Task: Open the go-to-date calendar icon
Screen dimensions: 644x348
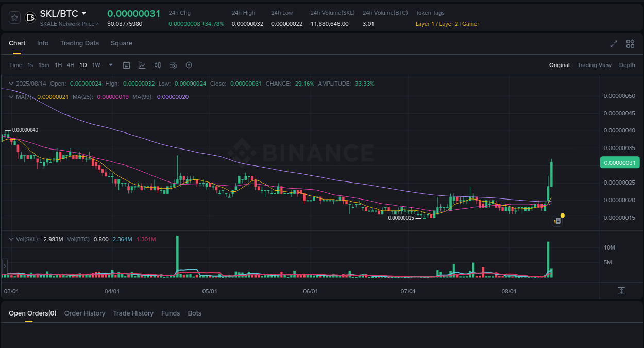Action: [x=126, y=65]
